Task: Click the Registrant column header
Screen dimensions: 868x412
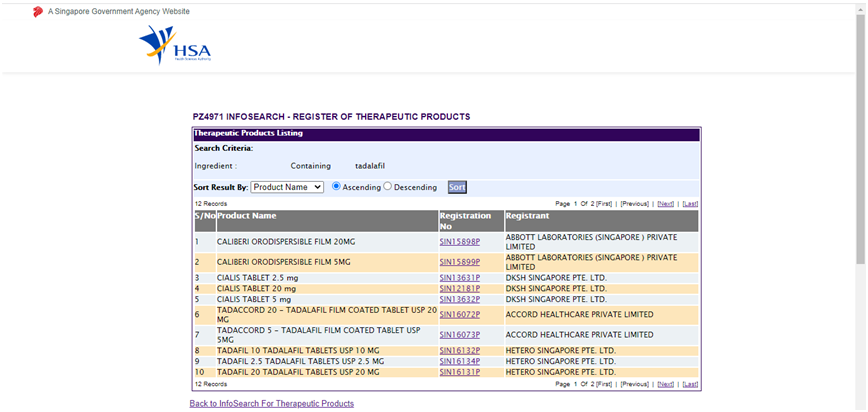Action: coord(602,221)
